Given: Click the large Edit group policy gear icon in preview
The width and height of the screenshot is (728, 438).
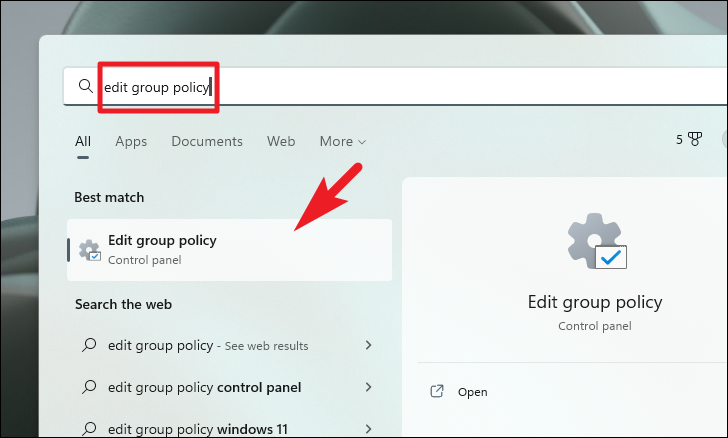Looking at the screenshot, I should coord(597,241).
